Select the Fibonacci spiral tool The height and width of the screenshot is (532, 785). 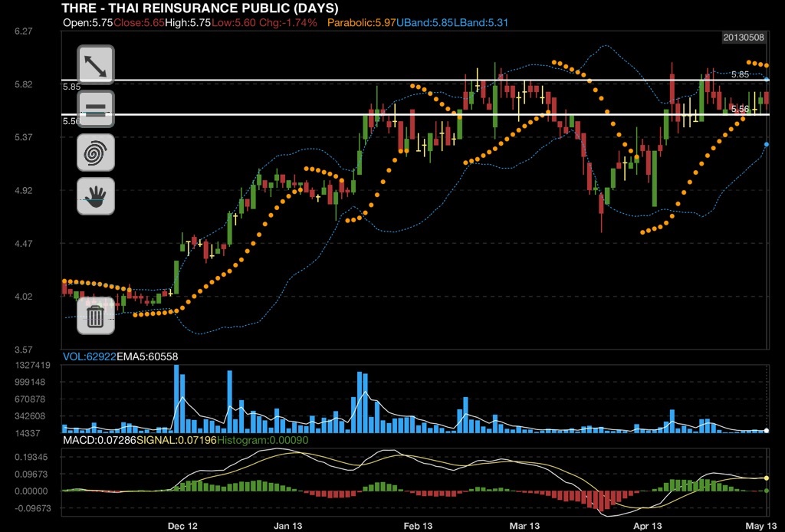click(x=96, y=152)
